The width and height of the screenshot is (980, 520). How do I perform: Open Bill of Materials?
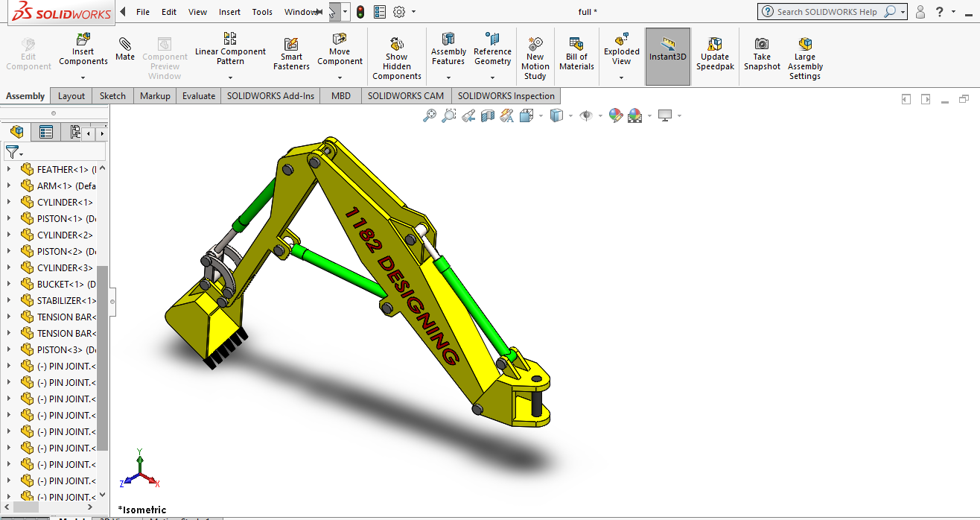[x=576, y=54]
